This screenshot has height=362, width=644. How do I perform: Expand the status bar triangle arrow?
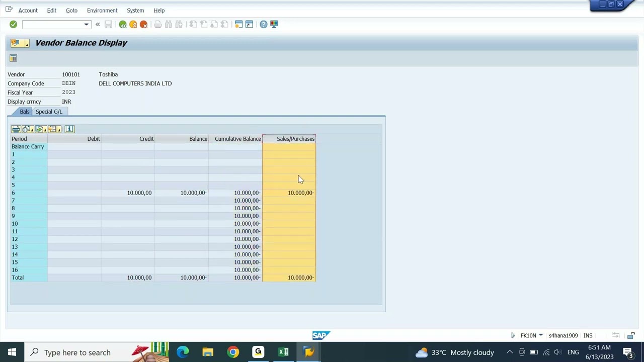[513, 335]
